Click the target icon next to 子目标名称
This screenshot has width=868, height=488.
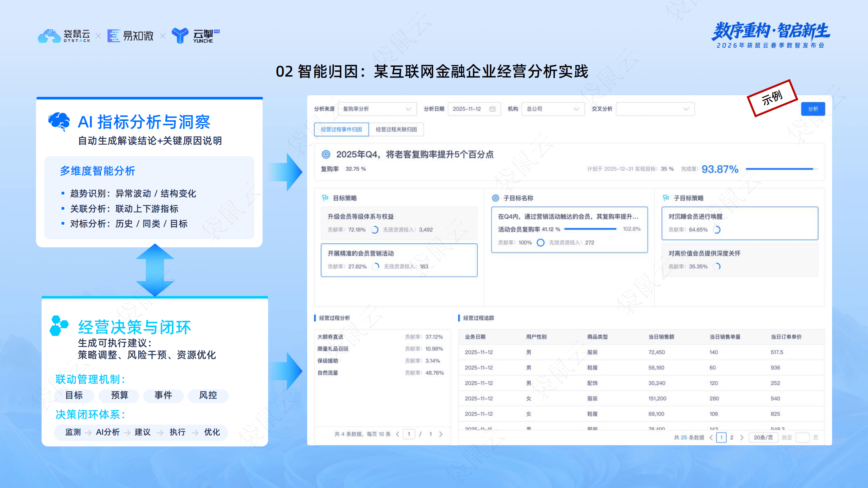click(x=495, y=198)
